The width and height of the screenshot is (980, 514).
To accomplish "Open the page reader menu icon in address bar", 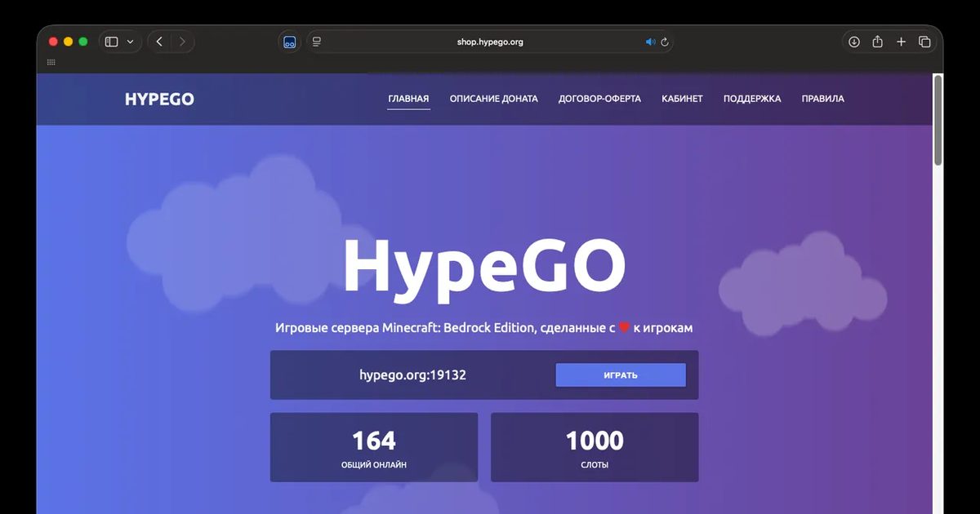I will pyautogui.click(x=317, y=42).
